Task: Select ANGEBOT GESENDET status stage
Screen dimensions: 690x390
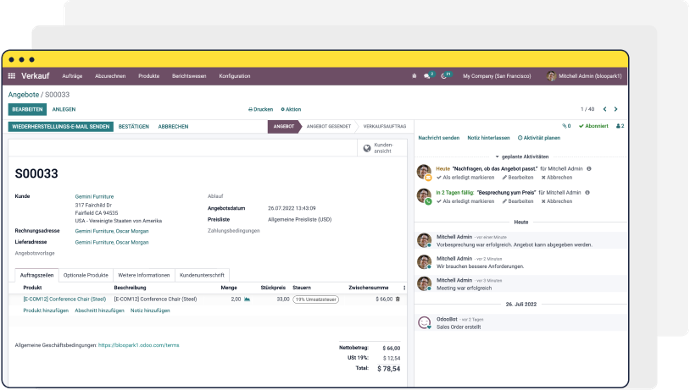Action: (x=329, y=126)
